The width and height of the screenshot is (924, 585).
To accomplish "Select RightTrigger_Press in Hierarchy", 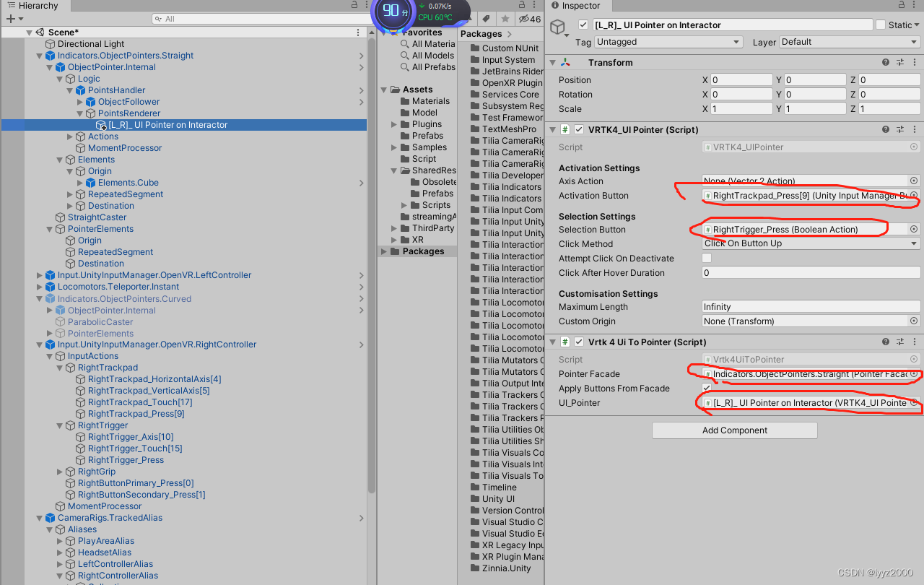I will [126, 460].
